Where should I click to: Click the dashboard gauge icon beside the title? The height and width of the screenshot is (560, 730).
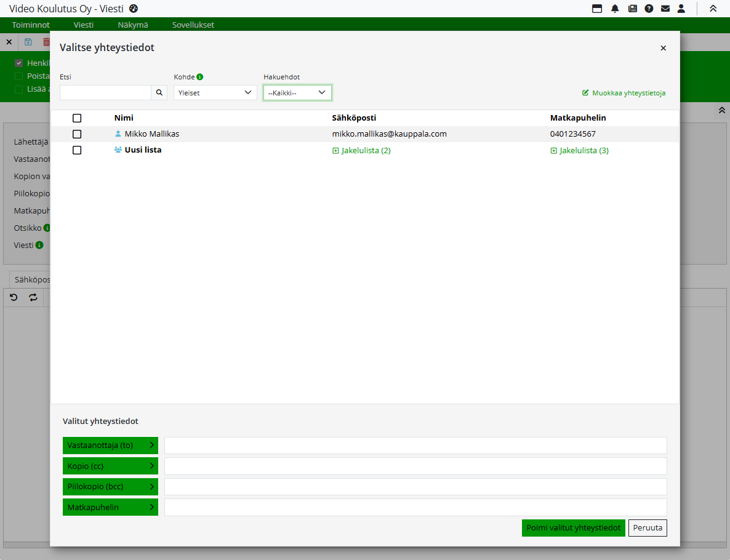point(134,9)
